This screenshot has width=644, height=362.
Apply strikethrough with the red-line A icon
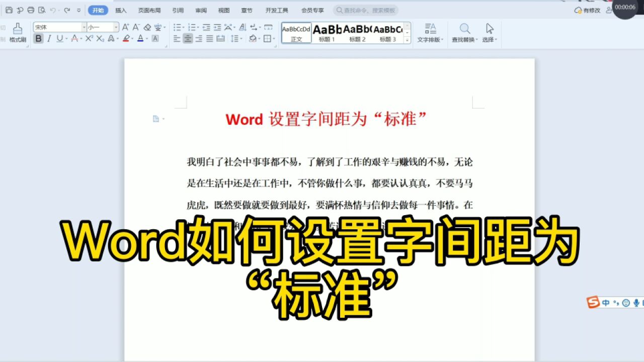point(74,39)
